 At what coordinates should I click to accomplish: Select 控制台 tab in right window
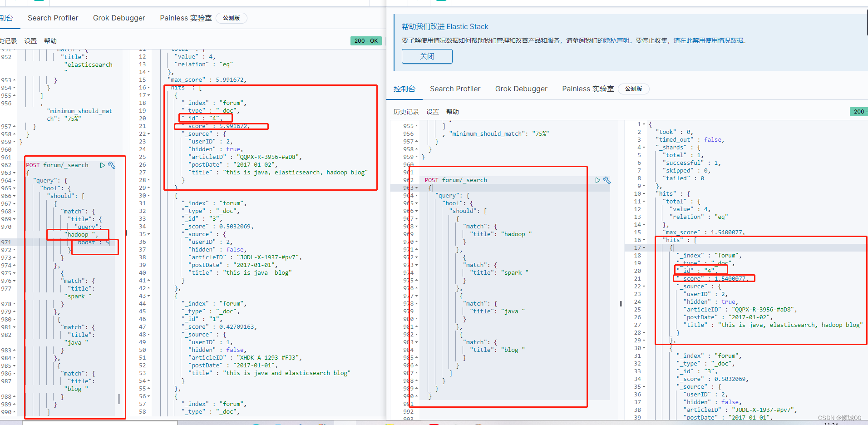coord(404,89)
